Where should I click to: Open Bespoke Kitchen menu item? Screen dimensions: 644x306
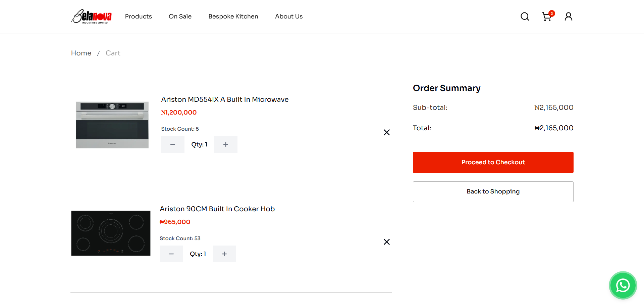pyautogui.click(x=233, y=16)
